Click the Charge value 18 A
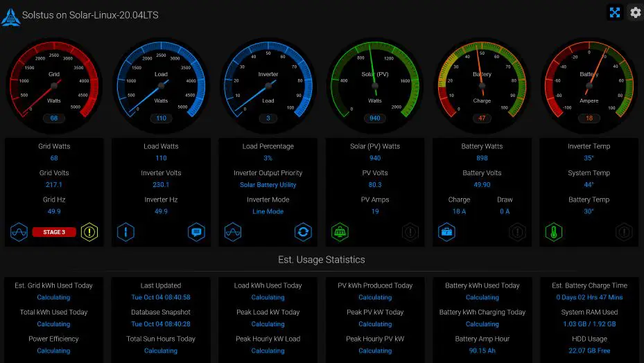This screenshot has height=363, width=644. pyautogui.click(x=459, y=211)
